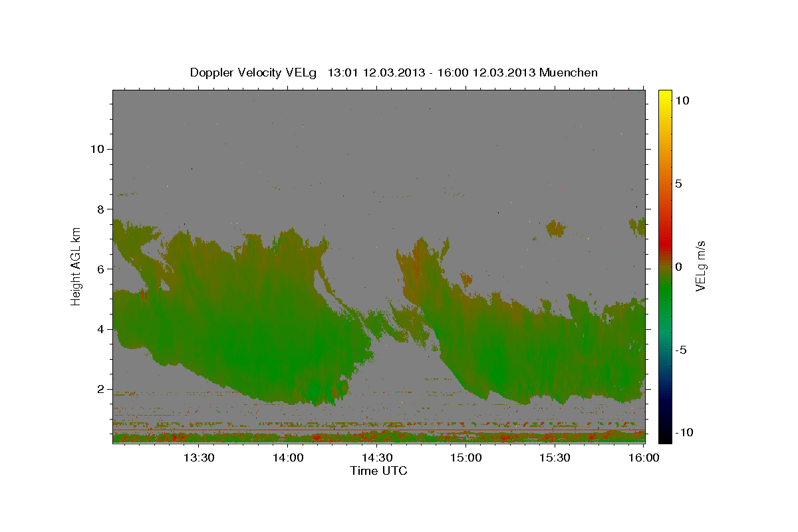Click the yellow top of the colorbar
The image size is (798, 532).
coord(664,96)
